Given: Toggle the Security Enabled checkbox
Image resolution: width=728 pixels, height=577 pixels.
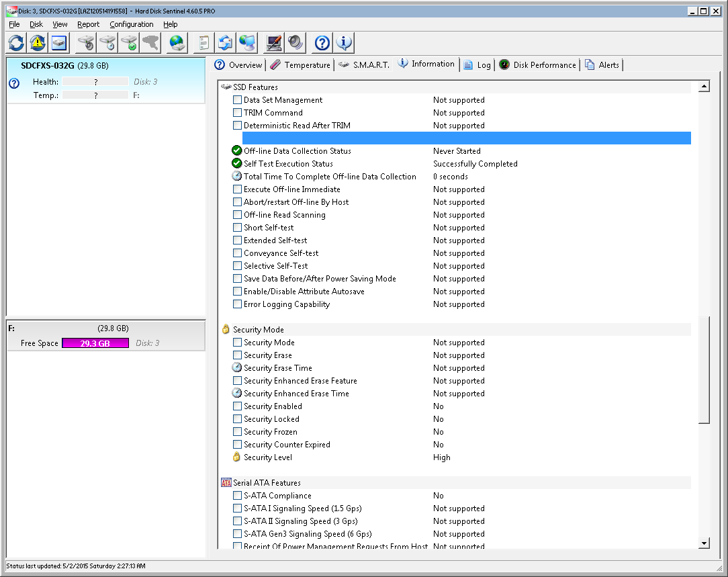Looking at the screenshot, I should [237, 406].
